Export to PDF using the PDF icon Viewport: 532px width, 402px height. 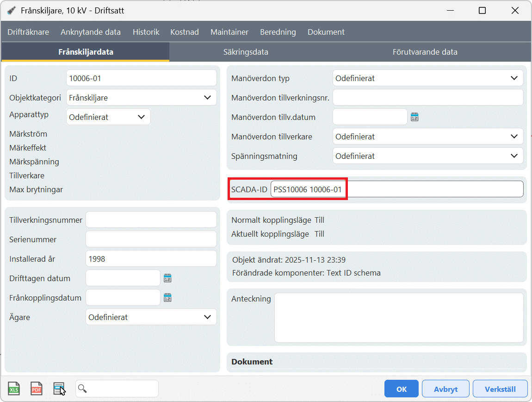(37, 389)
